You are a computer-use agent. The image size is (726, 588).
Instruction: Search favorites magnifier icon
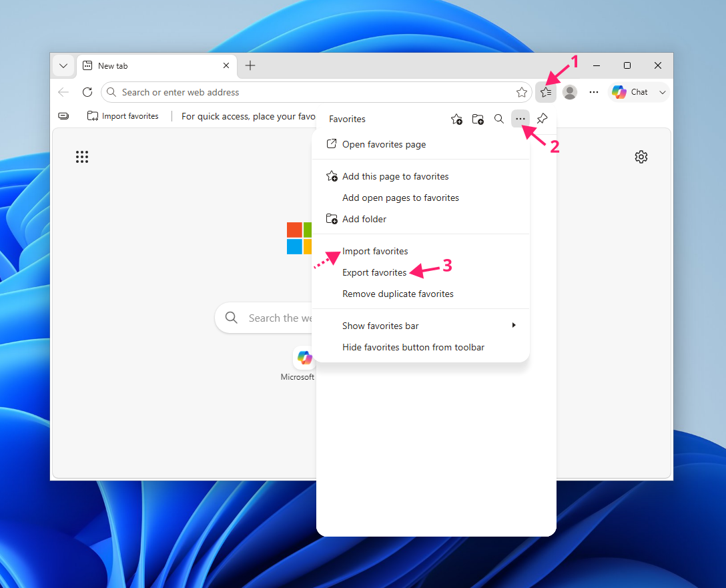click(x=498, y=119)
